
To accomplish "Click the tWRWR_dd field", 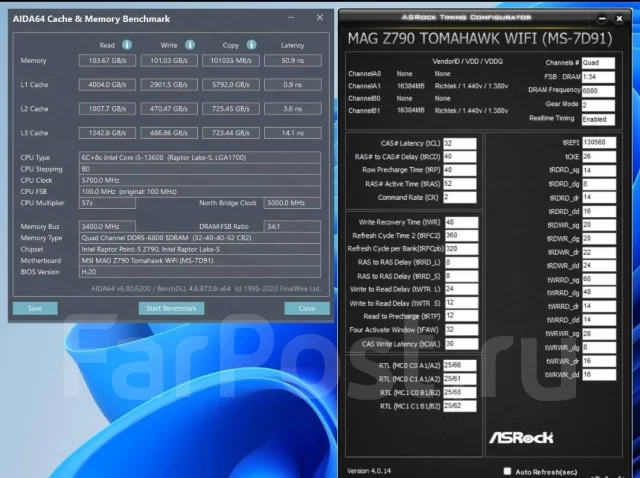I will (599, 375).
